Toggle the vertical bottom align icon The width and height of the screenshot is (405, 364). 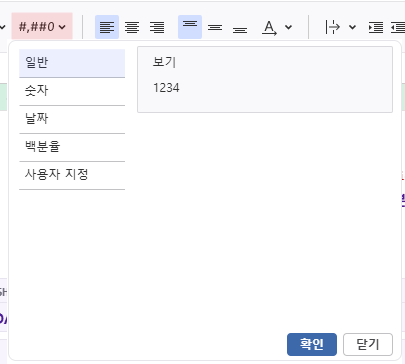pos(240,27)
